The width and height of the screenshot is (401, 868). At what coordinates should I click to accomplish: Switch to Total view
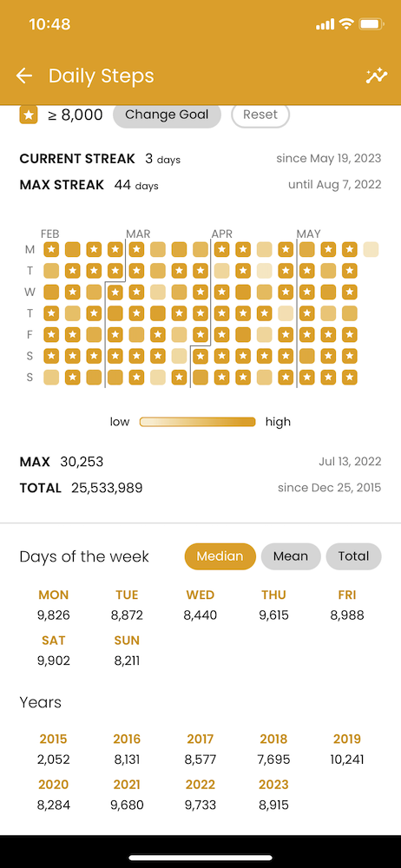tap(353, 556)
